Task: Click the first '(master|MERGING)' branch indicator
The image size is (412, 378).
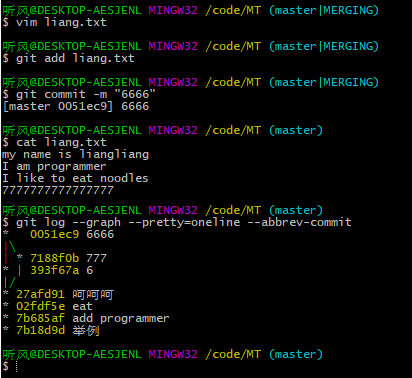Action: tap(324, 10)
